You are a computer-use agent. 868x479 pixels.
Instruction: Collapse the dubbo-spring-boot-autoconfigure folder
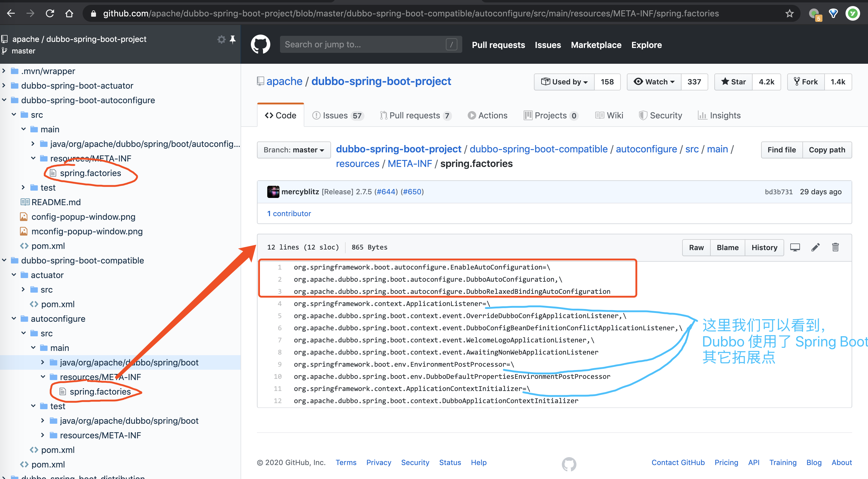[x=4, y=100]
